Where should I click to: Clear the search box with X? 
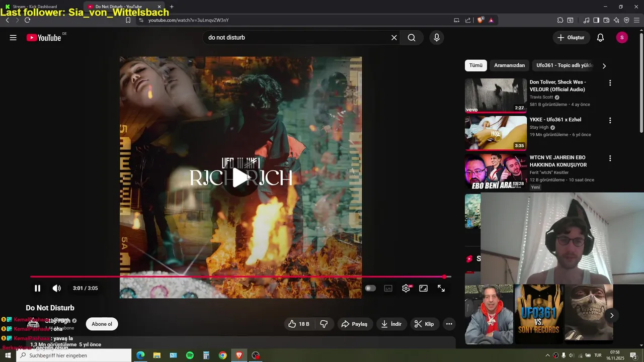point(394,38)
